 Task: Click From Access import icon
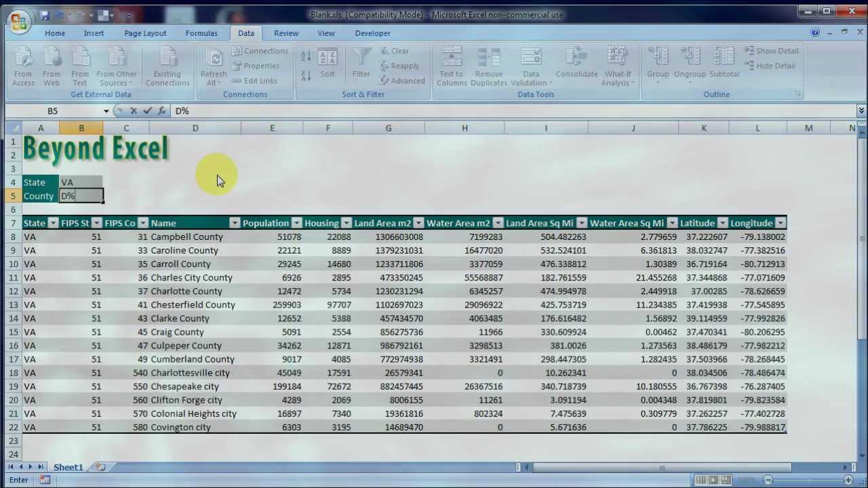(x=23, y=66)
